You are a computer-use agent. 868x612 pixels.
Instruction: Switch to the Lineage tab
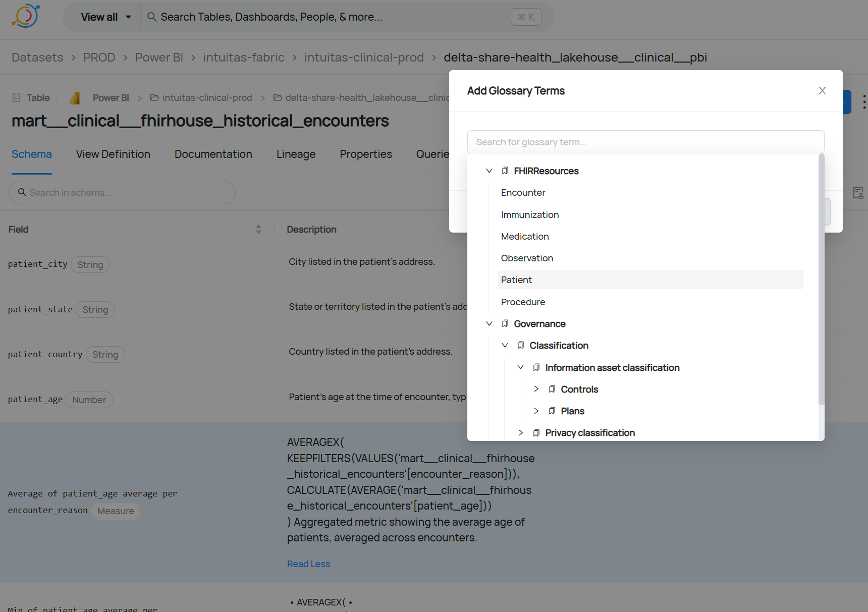pyautogui.click(x=296, y=154)
